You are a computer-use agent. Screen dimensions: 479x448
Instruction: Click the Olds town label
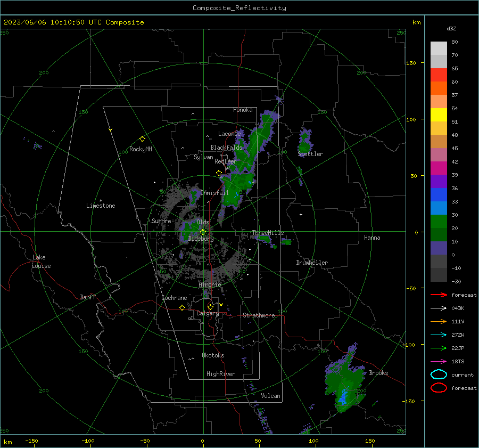(203, 222)
